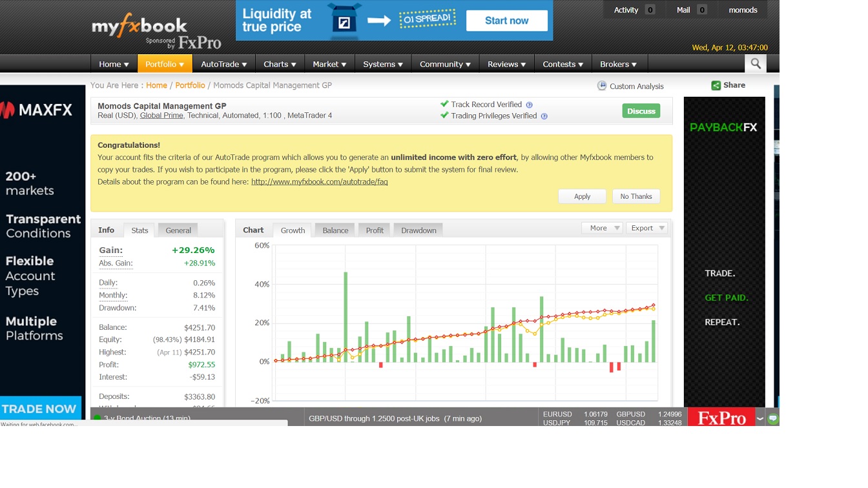
Task: Click help icon beside Track Record Verified
Action: tap(530, 105)
